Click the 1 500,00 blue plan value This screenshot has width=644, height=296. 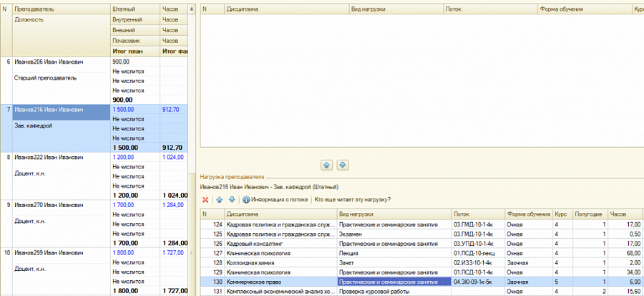[123, 110]
